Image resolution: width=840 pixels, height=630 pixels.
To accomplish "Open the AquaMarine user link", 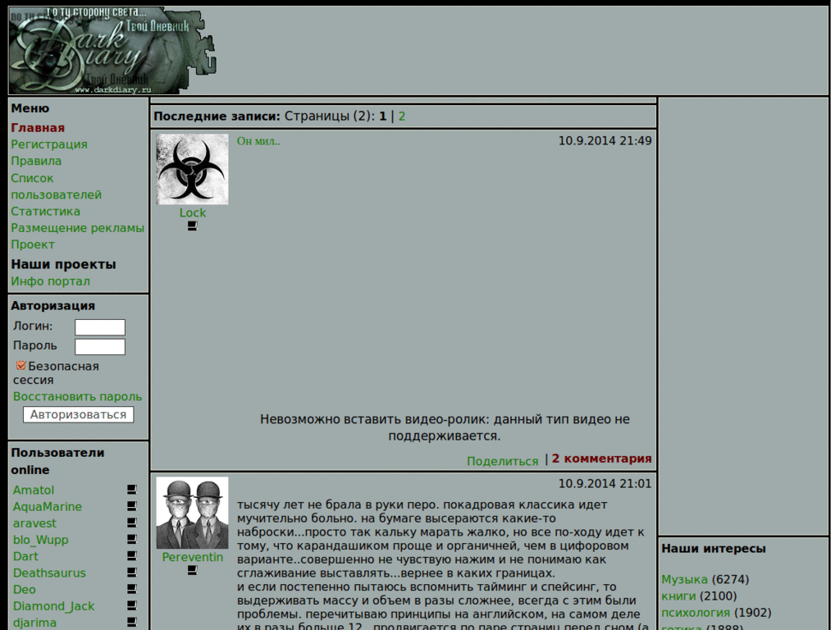I will click(x=47, y=507).
